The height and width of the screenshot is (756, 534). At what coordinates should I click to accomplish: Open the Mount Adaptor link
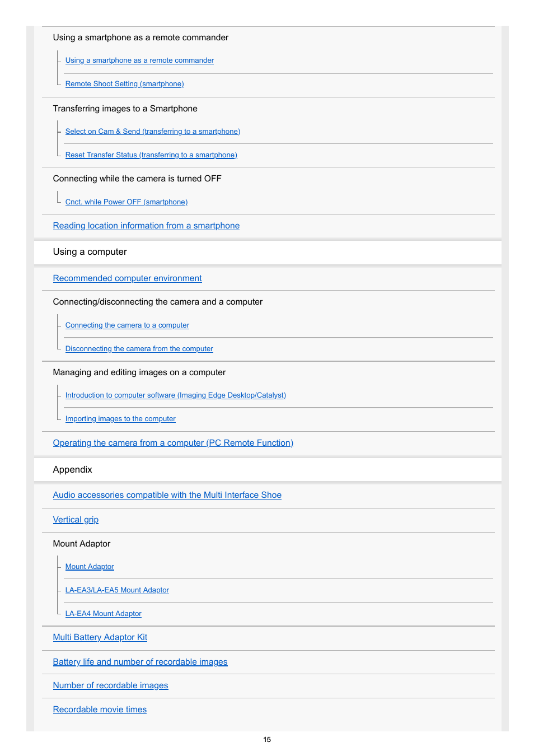point(90,567)
